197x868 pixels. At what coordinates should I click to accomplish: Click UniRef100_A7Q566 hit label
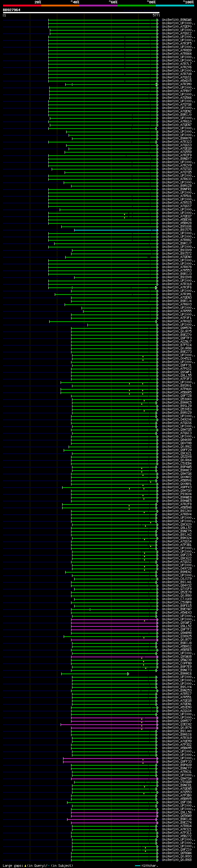click(177, 98)
